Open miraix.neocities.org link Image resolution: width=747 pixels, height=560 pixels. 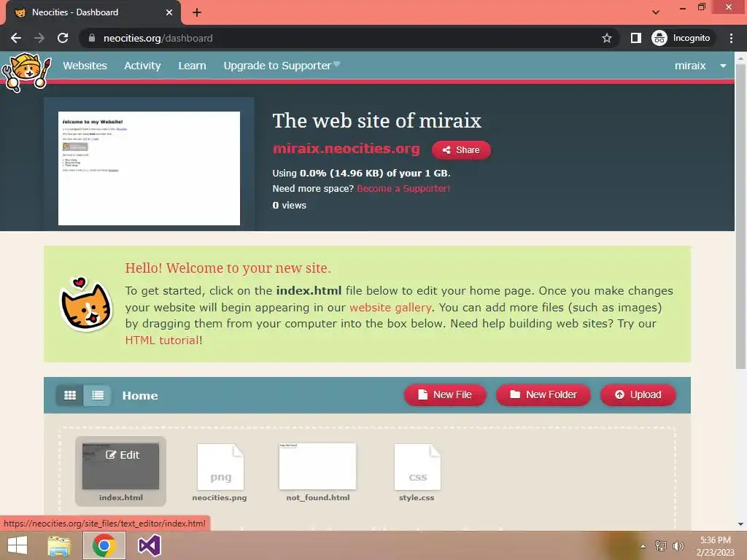(347, 149)
